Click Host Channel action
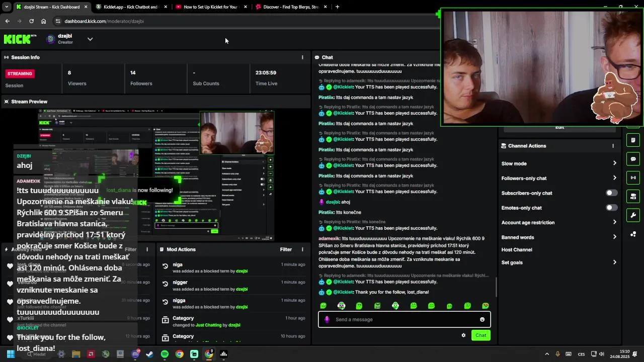 point(517,250)
